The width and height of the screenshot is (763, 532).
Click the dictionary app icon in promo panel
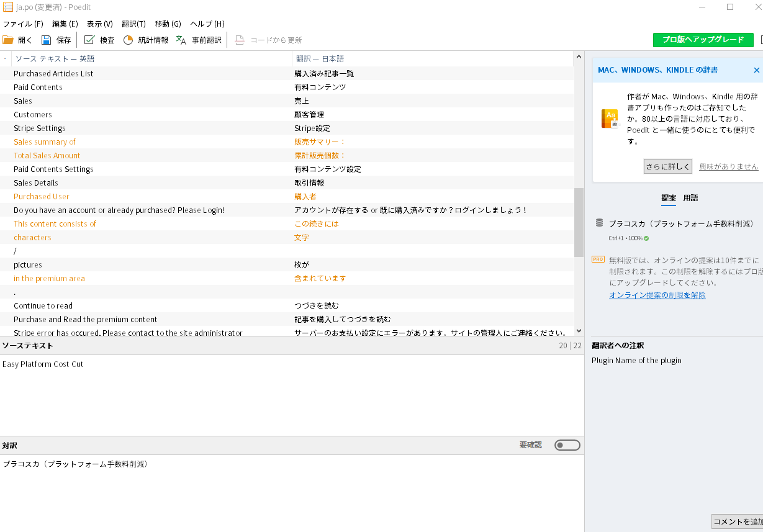tap(610, 119)
